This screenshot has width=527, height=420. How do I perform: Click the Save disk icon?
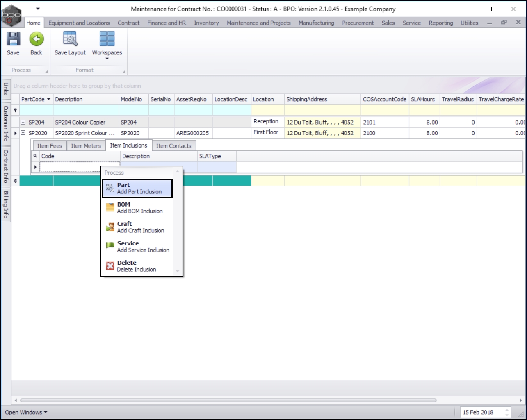click(13, 39)
